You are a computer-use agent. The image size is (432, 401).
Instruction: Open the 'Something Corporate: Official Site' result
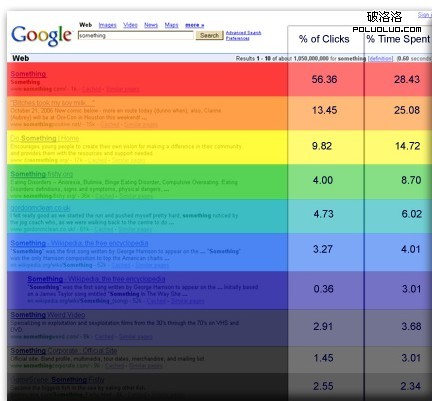pos(64,351)
